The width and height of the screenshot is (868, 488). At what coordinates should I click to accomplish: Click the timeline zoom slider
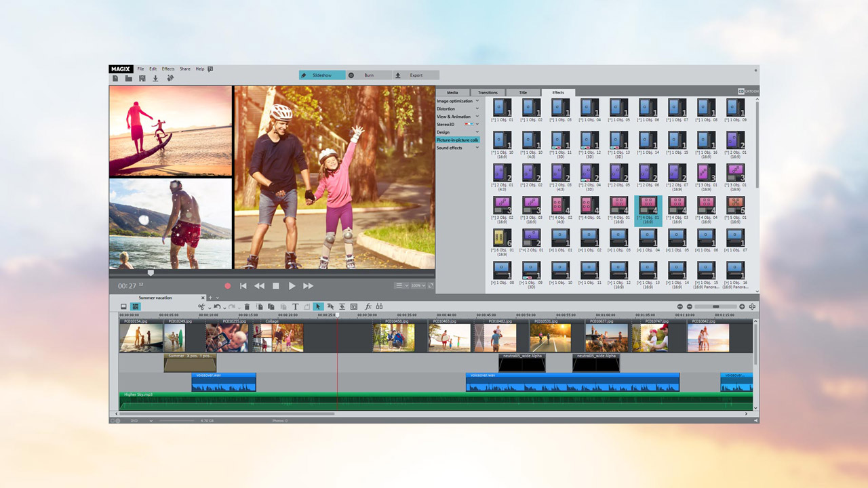[715, 307]
